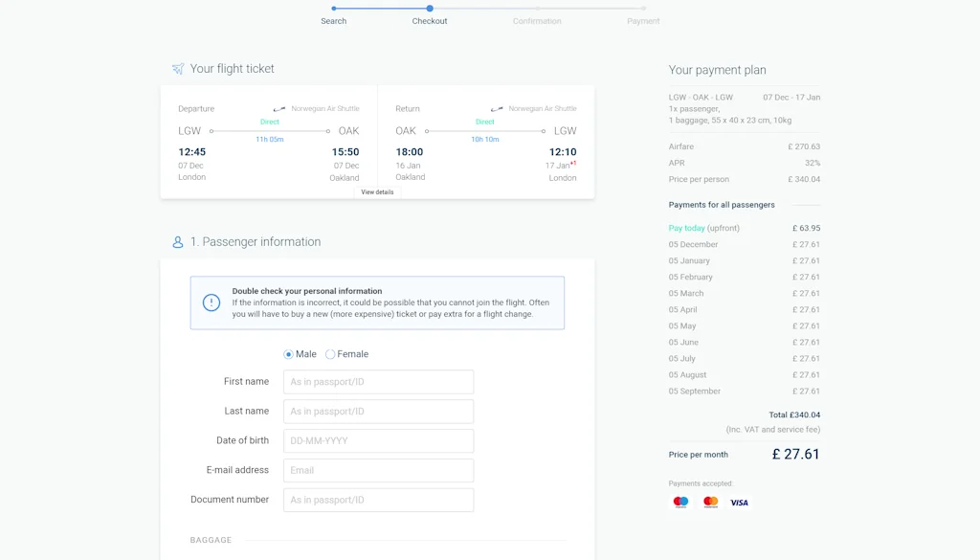Click the Mastercard payment icon

tap(710, 502)
